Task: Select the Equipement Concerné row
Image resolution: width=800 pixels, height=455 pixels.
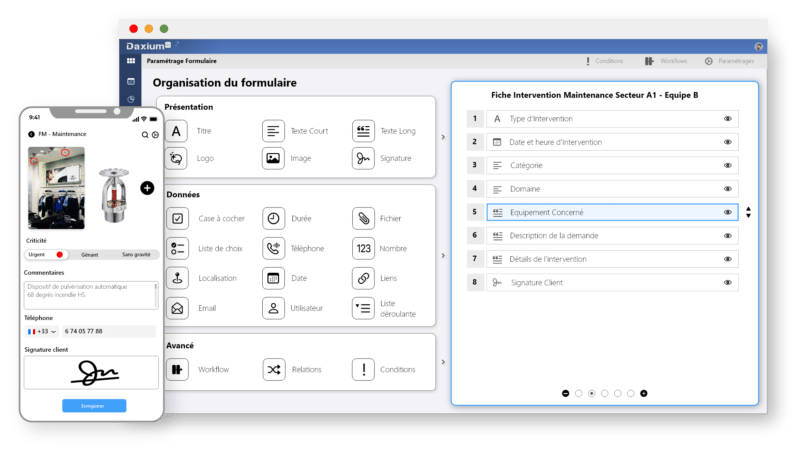Action: 612,212
